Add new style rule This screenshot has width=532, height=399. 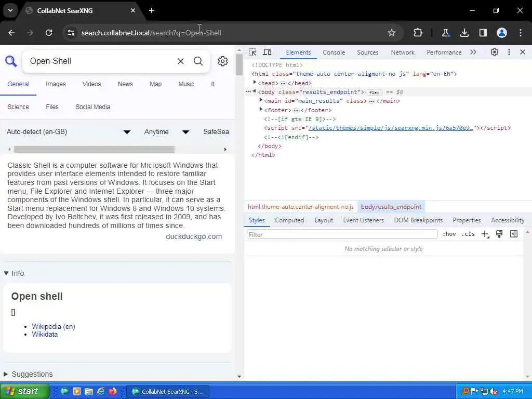click(485, 234)
